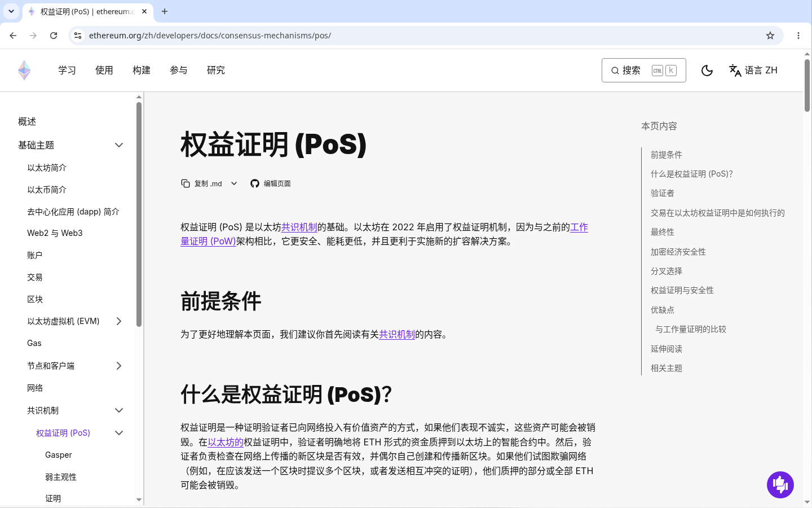
Task: Click the main page vertical scrollbar
Action: point(807,85)
